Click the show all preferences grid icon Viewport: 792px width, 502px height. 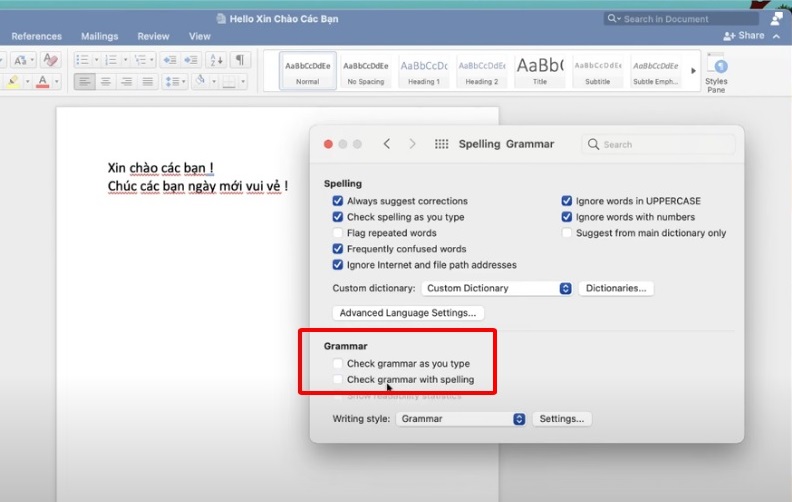coord(441,144)
